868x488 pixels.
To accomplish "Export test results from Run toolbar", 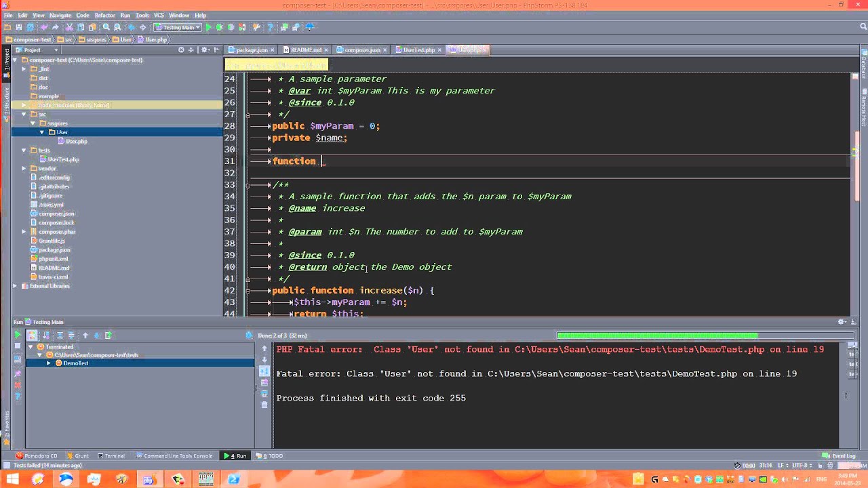I will pyautogui.click(x=108, y=335).
